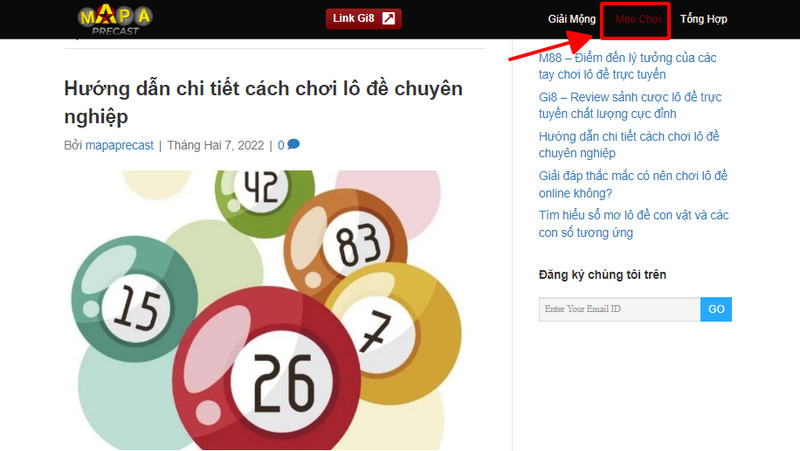Screen dimensions: 800x451
Task: Click the comment count 0
Action: pos(281,145)
